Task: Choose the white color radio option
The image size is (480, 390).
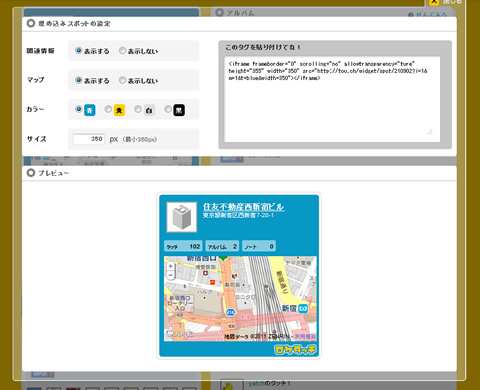Action: [138, 109]
